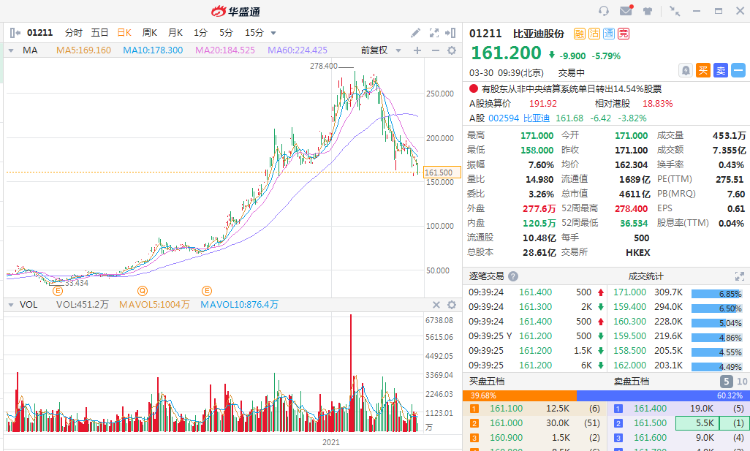Expand the VOL indicator dropdown arrow
The image size is (750, 451).
pos(11,305)
